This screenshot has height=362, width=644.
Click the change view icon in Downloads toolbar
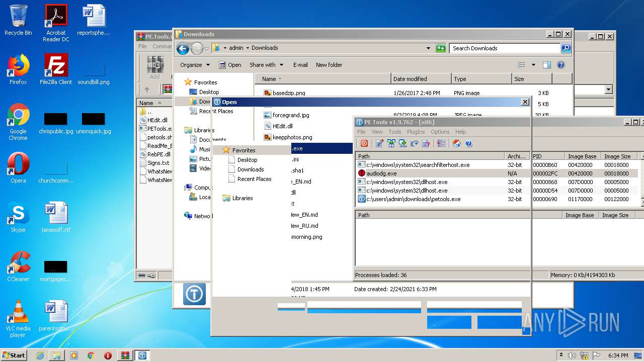point(521,65)
